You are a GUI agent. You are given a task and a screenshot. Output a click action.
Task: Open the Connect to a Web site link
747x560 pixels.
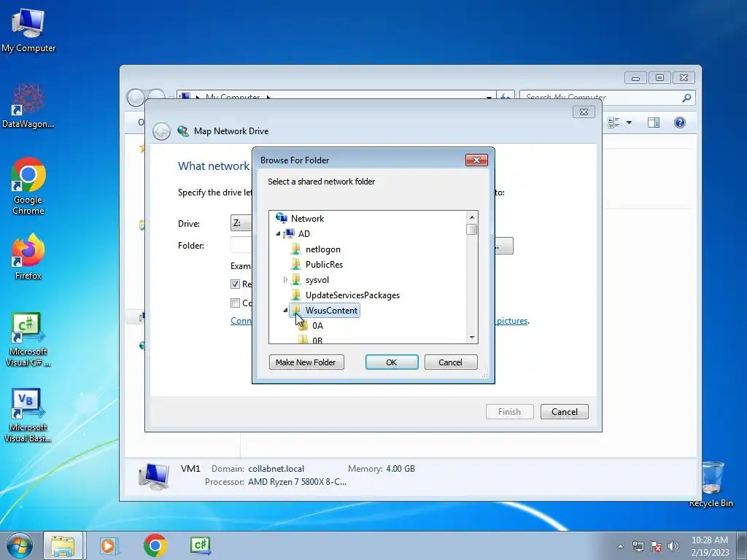click(x=241, y=321)
